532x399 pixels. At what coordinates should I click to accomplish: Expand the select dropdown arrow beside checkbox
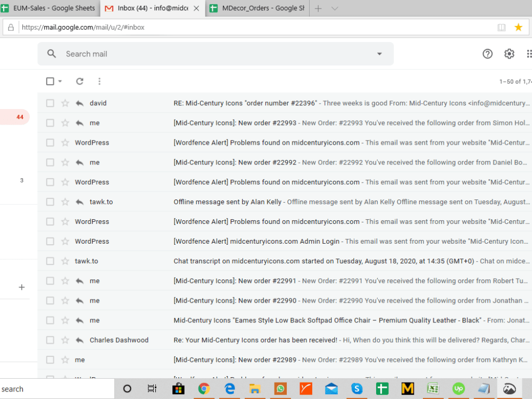click(60, 81)
